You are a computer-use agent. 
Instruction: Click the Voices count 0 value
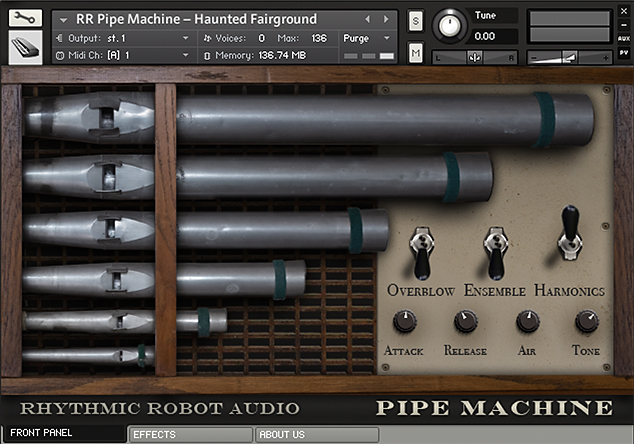tap(262, 38)
